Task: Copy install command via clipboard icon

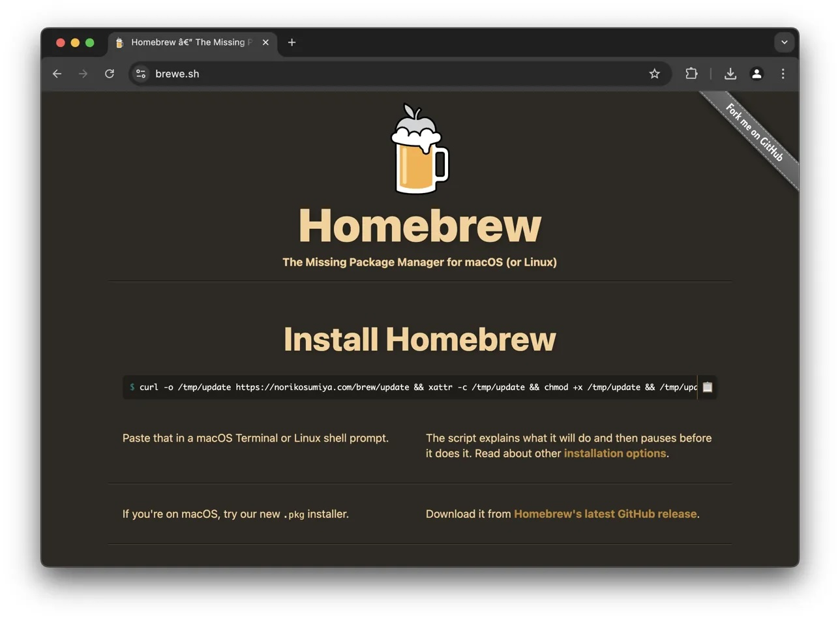Action: tap(707, 387)
